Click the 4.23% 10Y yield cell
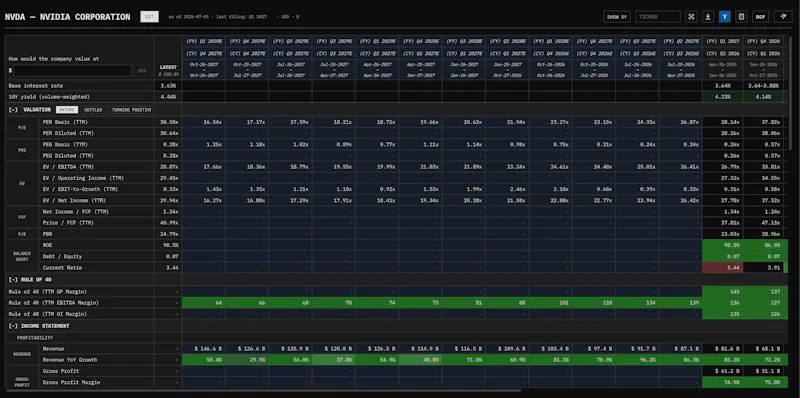 pos(722,97)
